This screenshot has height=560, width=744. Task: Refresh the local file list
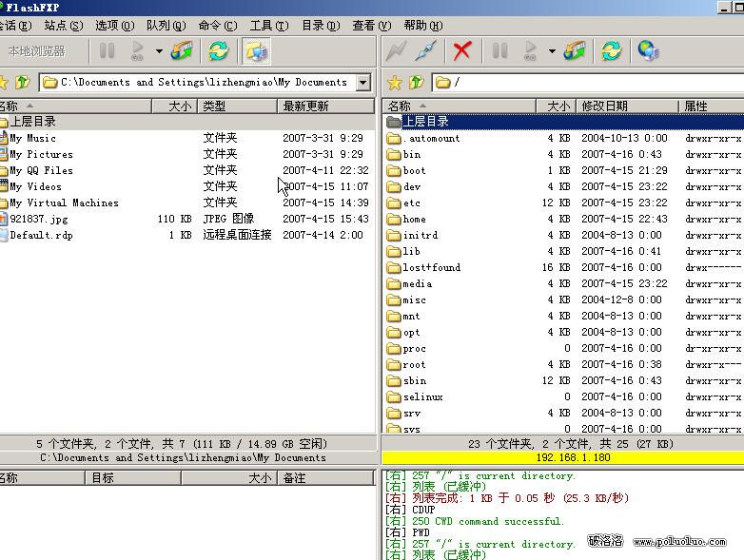(218, 50)
